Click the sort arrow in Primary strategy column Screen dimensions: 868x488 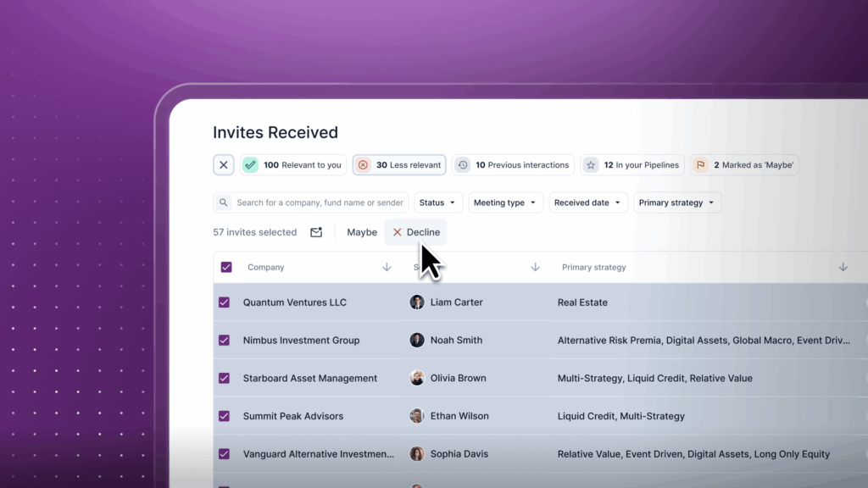point(843,267)
